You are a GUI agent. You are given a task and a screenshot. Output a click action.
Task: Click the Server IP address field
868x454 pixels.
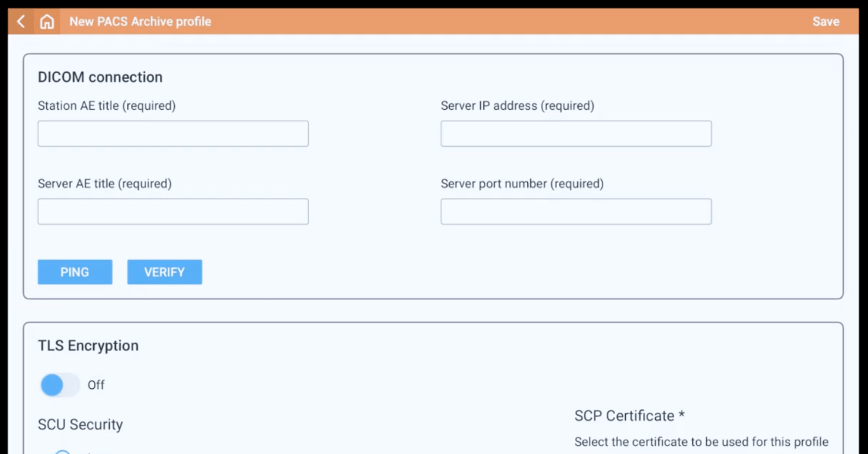[x=576, y=133]
